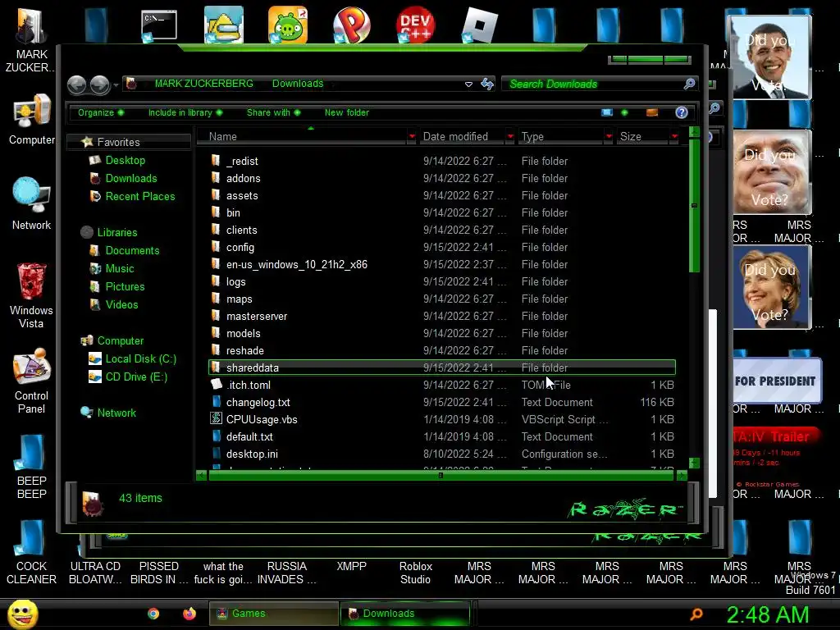This screenshot has height=630, width=840.
Task: Click MARK ZUCKERBERG in the address path
Action: 203,84
